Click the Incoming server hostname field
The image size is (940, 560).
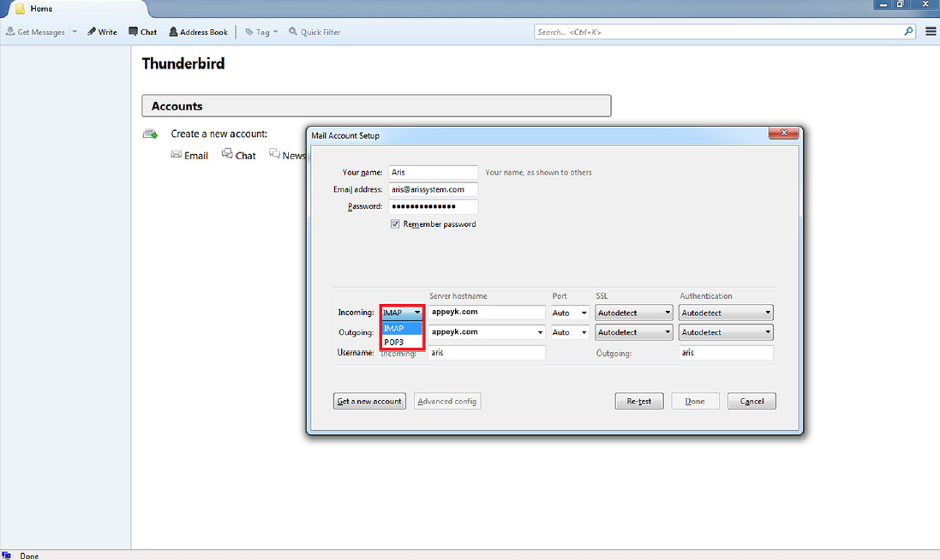tap(487, 312)
